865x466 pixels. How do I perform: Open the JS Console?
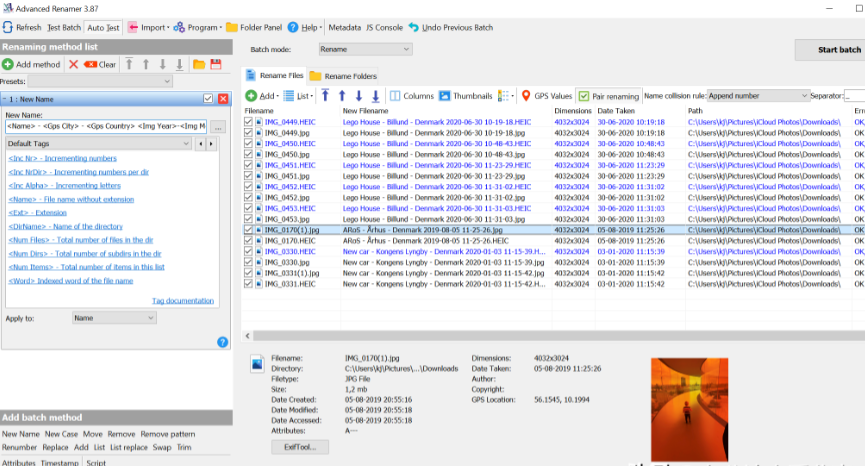385,27
